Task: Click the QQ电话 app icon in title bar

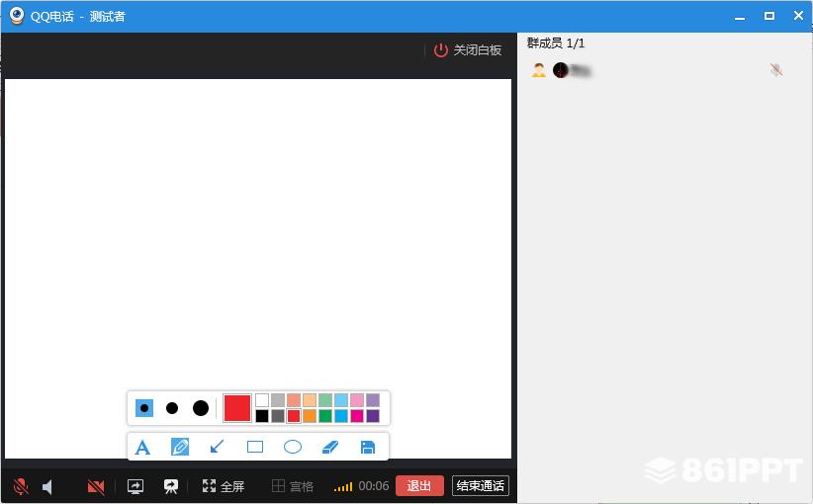Action: click(x=17, y=16)
